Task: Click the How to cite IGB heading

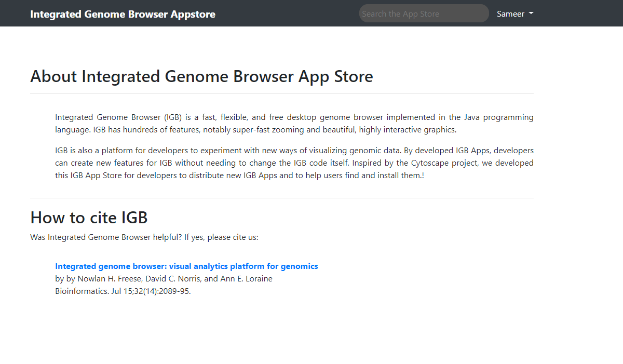Action: 89,217
